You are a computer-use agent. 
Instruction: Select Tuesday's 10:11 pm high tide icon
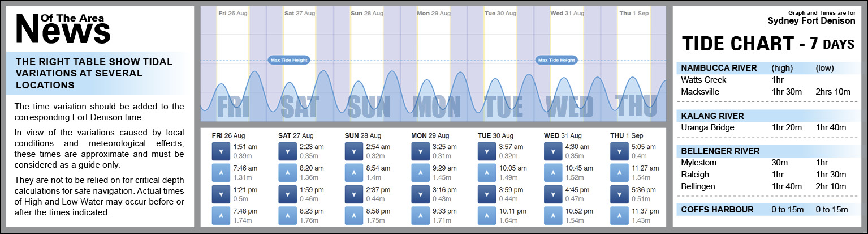pyautogui.click(x=486, y=215)
